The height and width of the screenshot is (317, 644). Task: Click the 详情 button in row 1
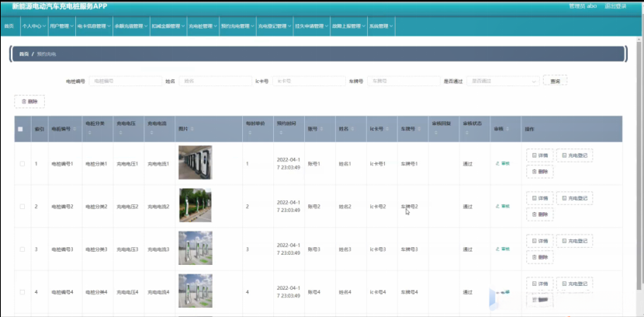[x=539, y=155]
